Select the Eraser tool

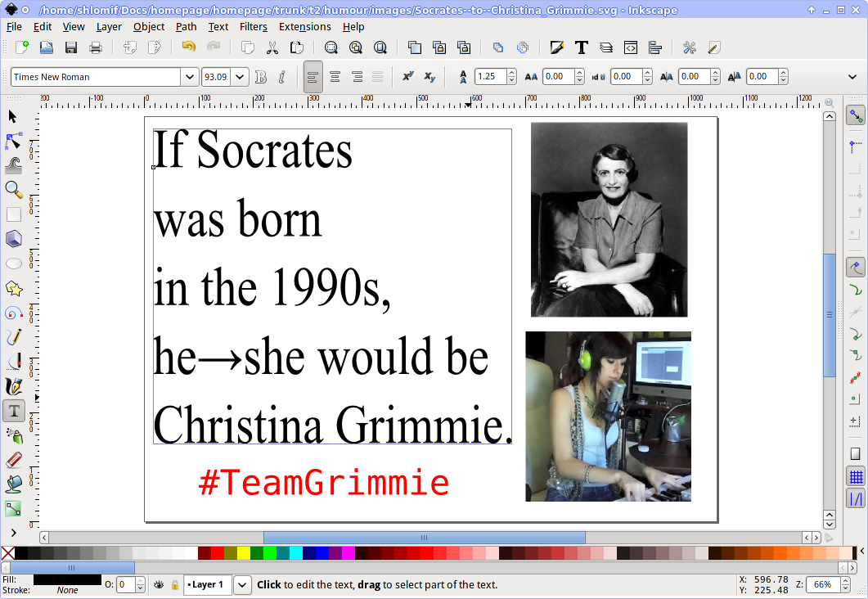click(x=13, y=460)
